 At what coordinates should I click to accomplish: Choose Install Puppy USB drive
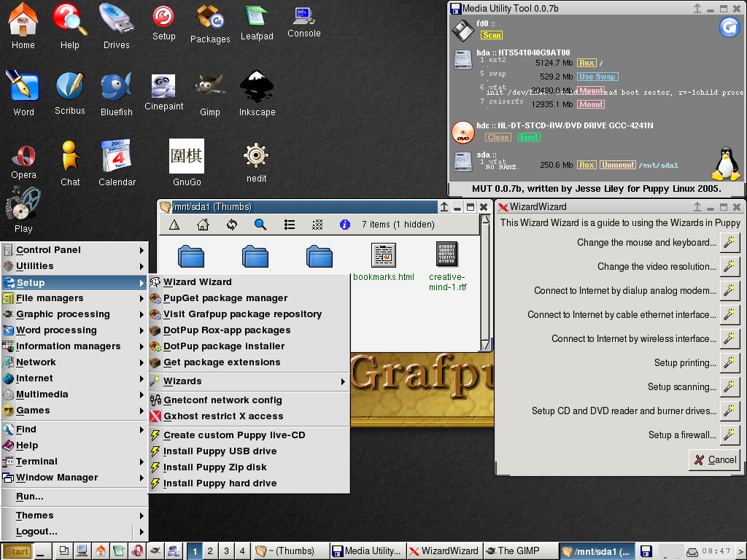click(x=249, y=451)
